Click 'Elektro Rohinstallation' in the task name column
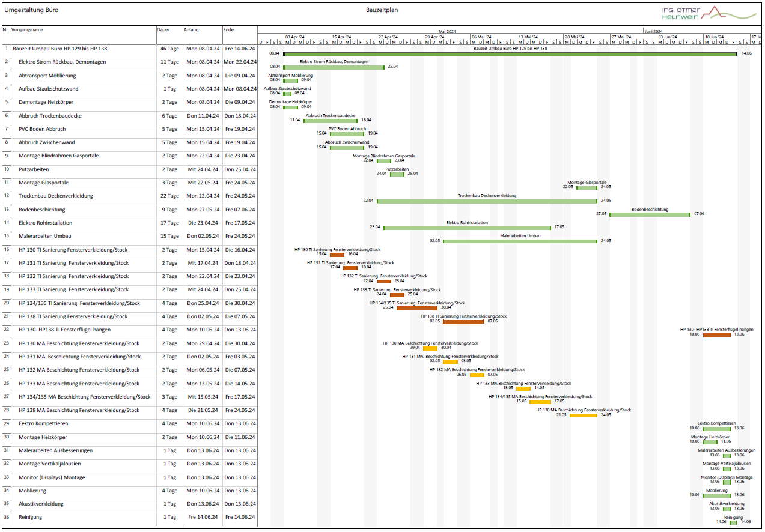765x532 pixels. click(x=46, y=223)
